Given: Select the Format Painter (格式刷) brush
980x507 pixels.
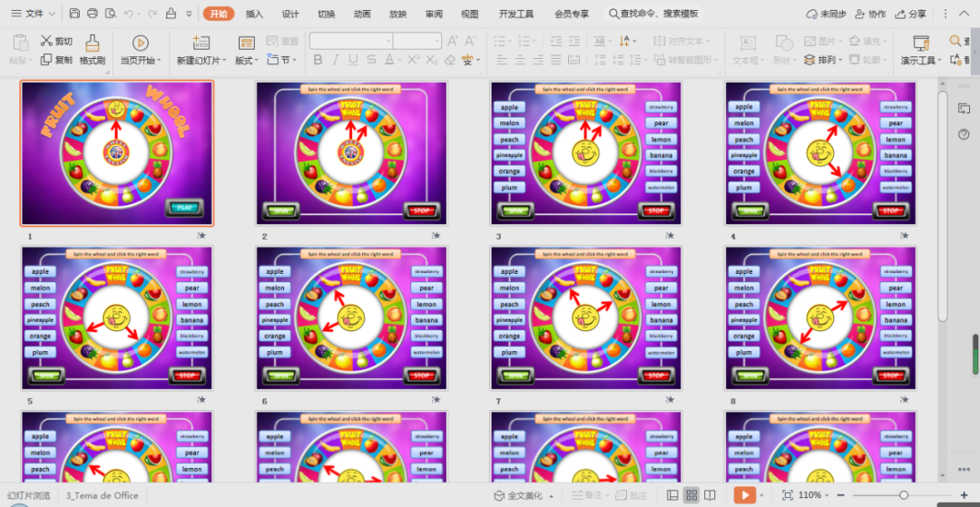Looking at the screenshot, I should tap(93, 51).
